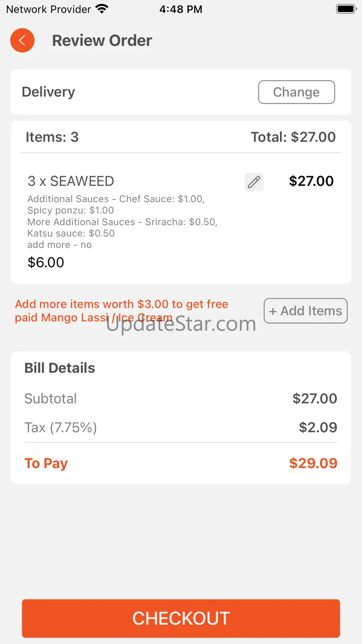Tap the Items: 3 count label
The image size is (362, 644).
[52, 137]
